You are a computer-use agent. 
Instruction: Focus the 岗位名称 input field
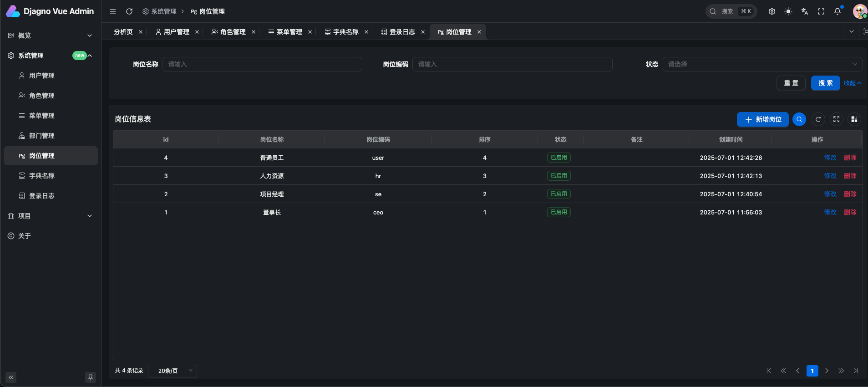tap(262, 64)
